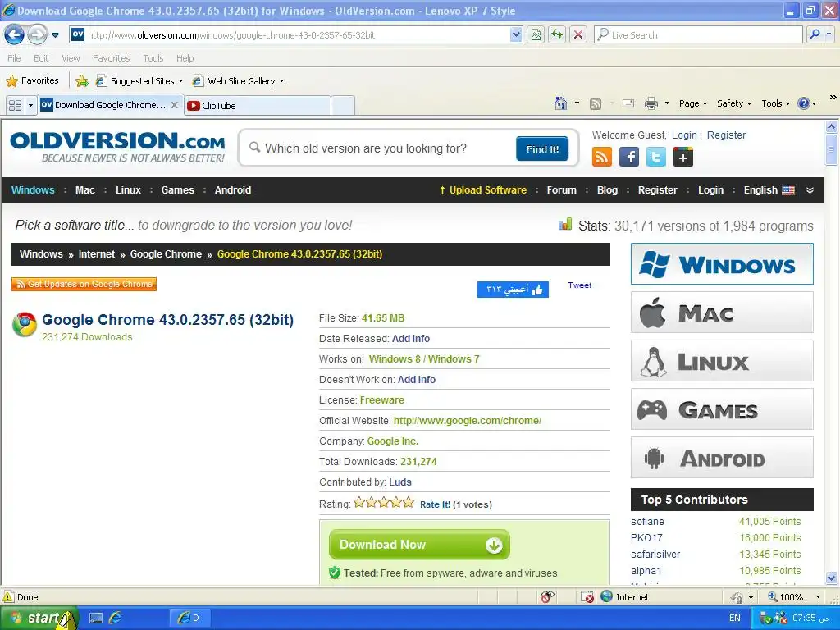Open the View menu

[x=71, y=58]
